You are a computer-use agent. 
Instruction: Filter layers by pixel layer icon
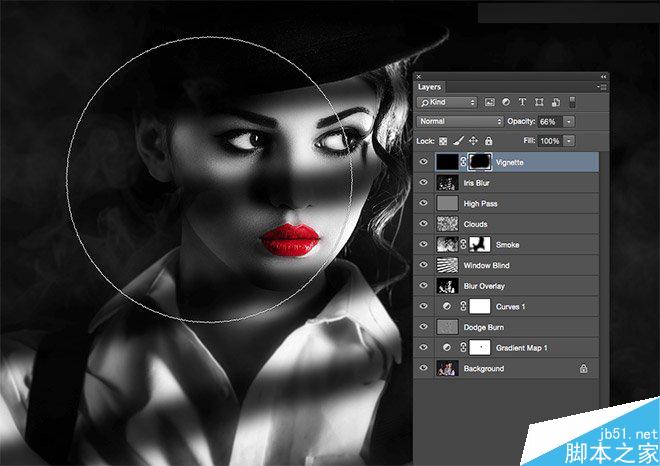click(489, 102)
